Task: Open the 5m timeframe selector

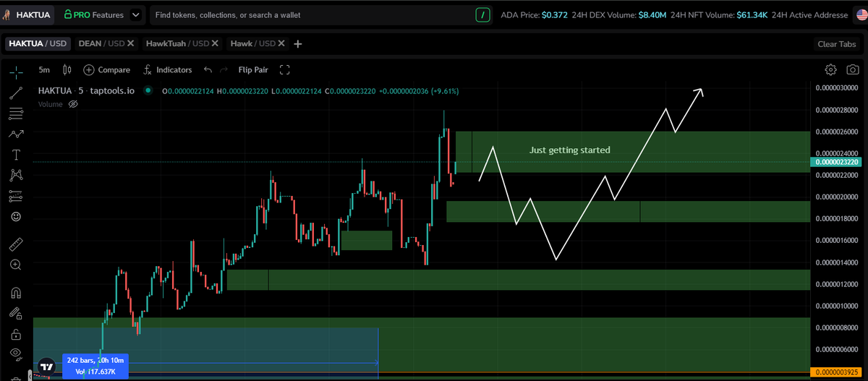Action: [x=45, y=70]
